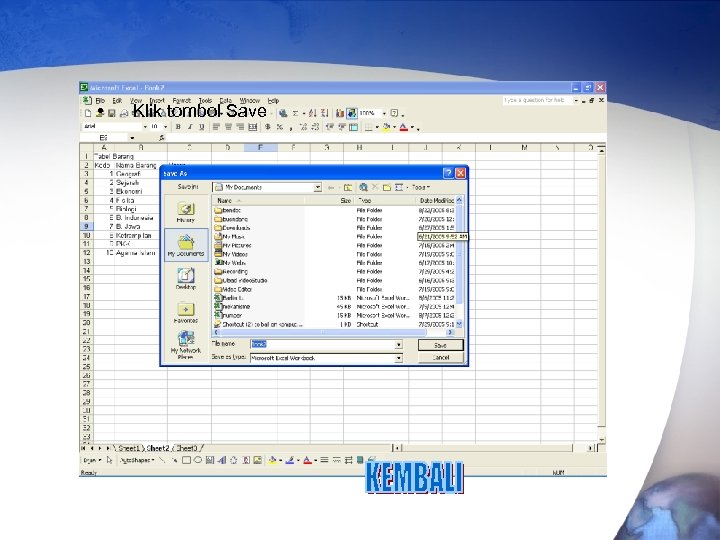Click the Sort Ascending icon
The image size is (720, 540).
click(312, 113)
